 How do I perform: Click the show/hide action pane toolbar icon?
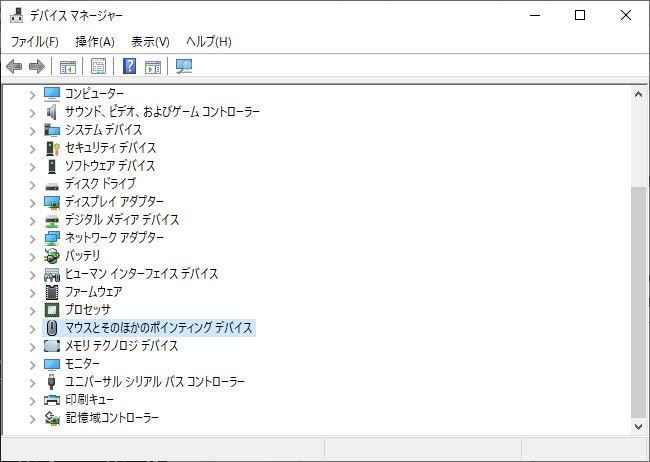click(153, 66)
